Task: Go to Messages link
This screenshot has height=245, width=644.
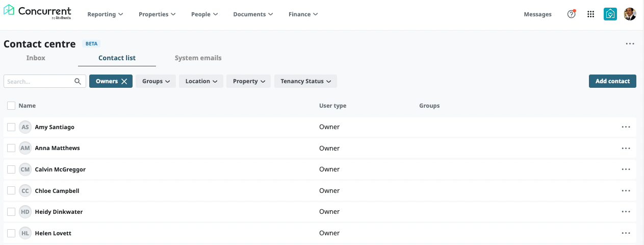Action: [537, 14]
